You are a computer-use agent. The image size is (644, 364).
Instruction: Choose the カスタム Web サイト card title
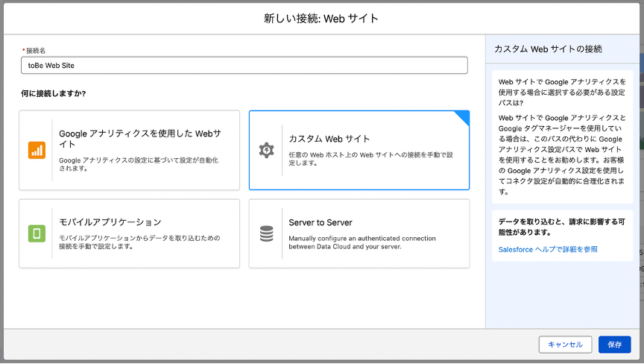pyautogui.click(x=329, y=139)
